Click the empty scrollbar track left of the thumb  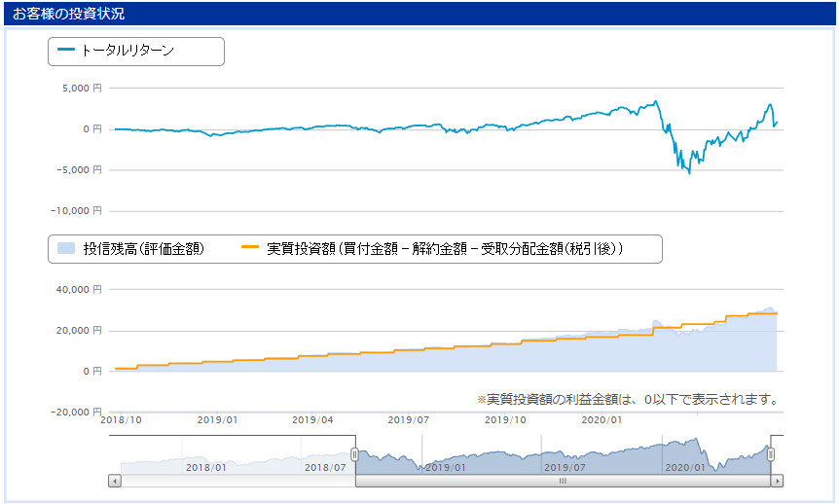coord(238,481)
